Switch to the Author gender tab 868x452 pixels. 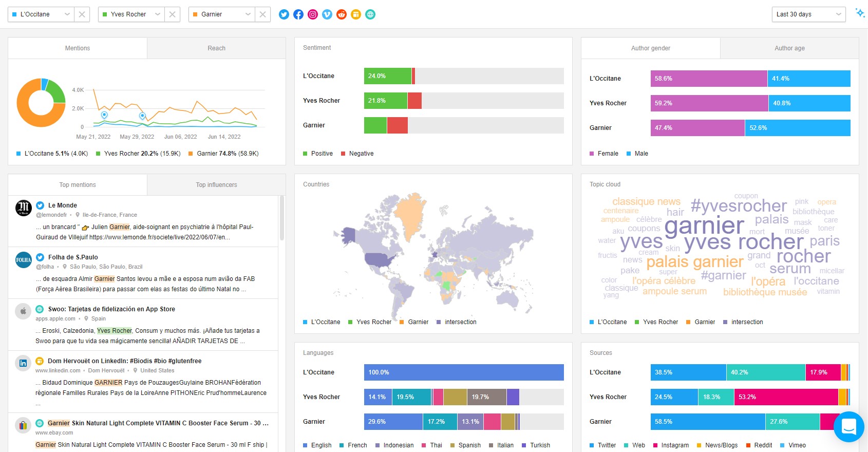pyautogui.click(x=651, y=48)
